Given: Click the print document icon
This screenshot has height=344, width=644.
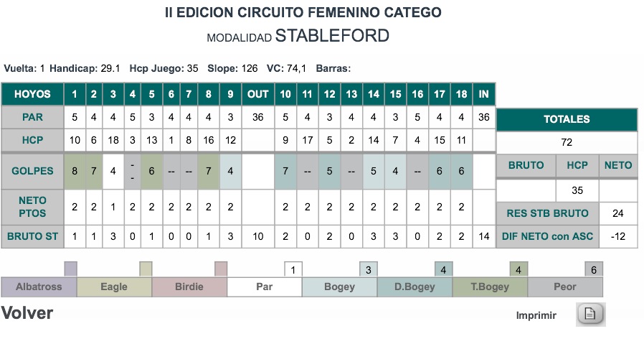Looking at the screenshot, I should (x=591, y=315).
